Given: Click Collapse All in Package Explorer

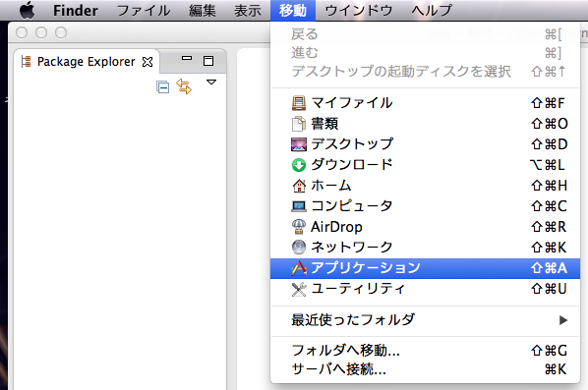Looking at the screenshot, I should pos(163,87).
